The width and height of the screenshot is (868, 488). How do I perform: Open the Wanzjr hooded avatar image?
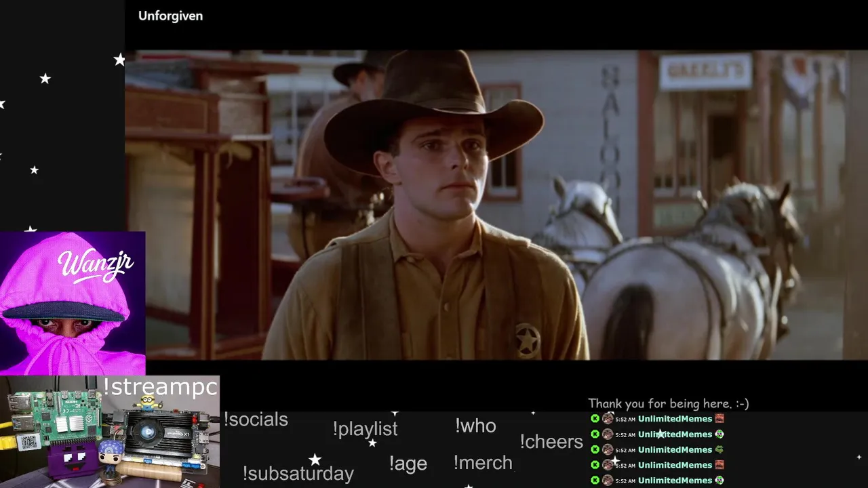73,303
